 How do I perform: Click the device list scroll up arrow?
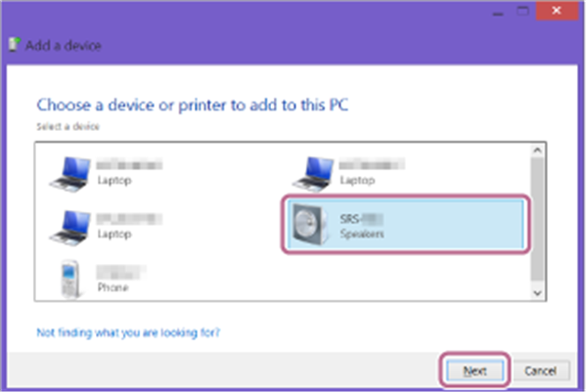tap(536, 150)
